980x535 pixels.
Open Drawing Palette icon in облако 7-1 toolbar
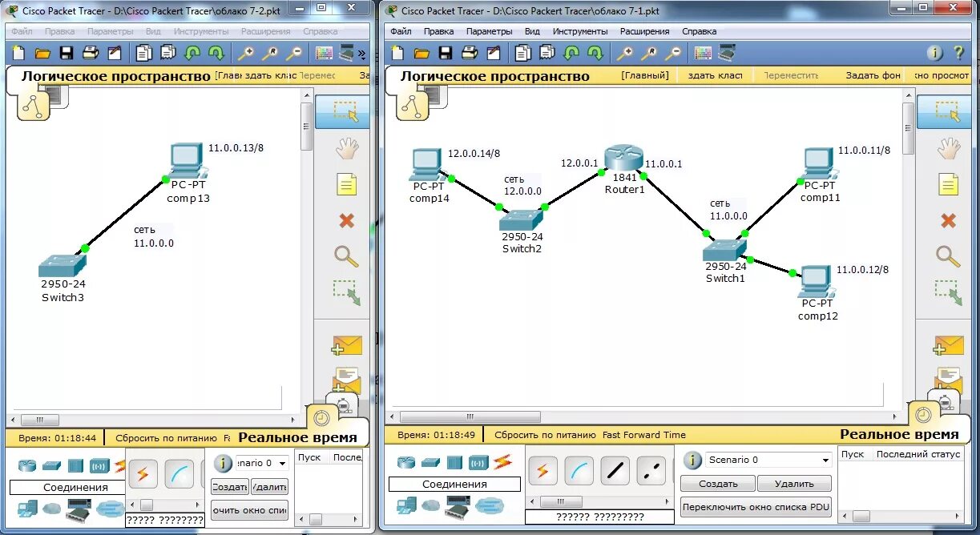pyautogui.click(x=703, y=54)
